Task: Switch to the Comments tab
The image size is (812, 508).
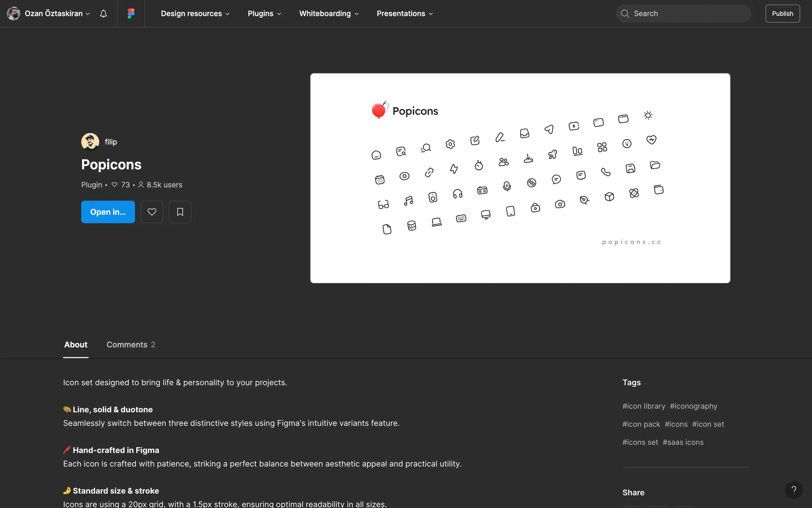Action: 131,344
